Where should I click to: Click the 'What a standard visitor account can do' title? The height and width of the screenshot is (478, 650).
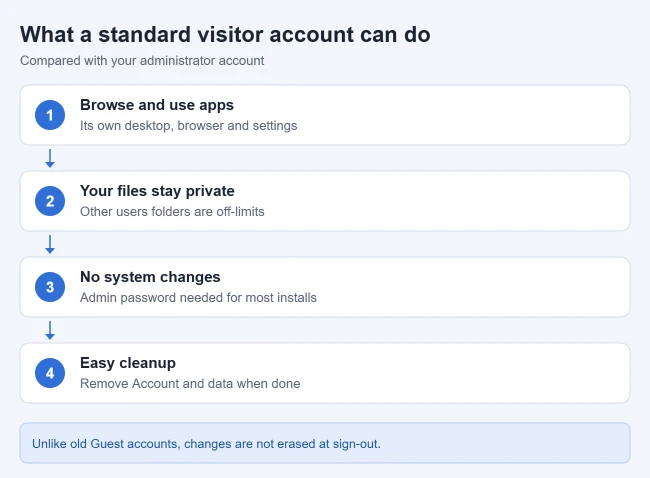pos(225,34)
